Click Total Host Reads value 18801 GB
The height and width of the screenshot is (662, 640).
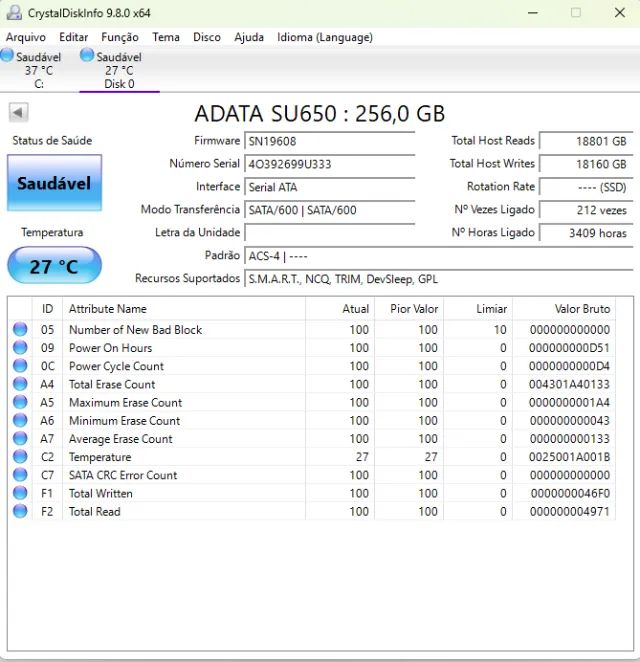click(586, 141)
